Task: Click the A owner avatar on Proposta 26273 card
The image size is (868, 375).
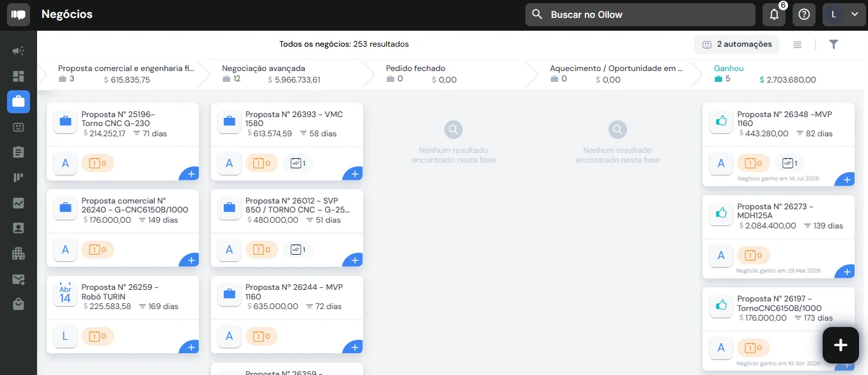Action: click(722, 255)
